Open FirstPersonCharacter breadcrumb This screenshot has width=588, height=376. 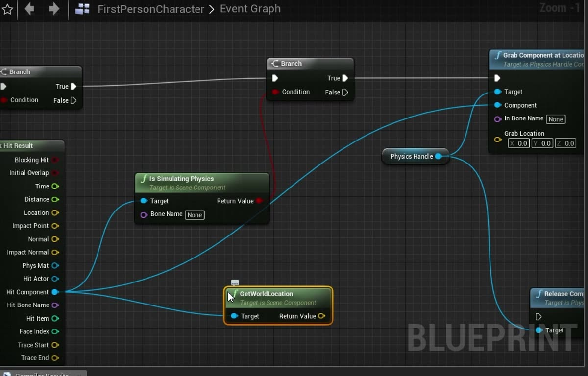pyautogui.click(x=151, y=9)
